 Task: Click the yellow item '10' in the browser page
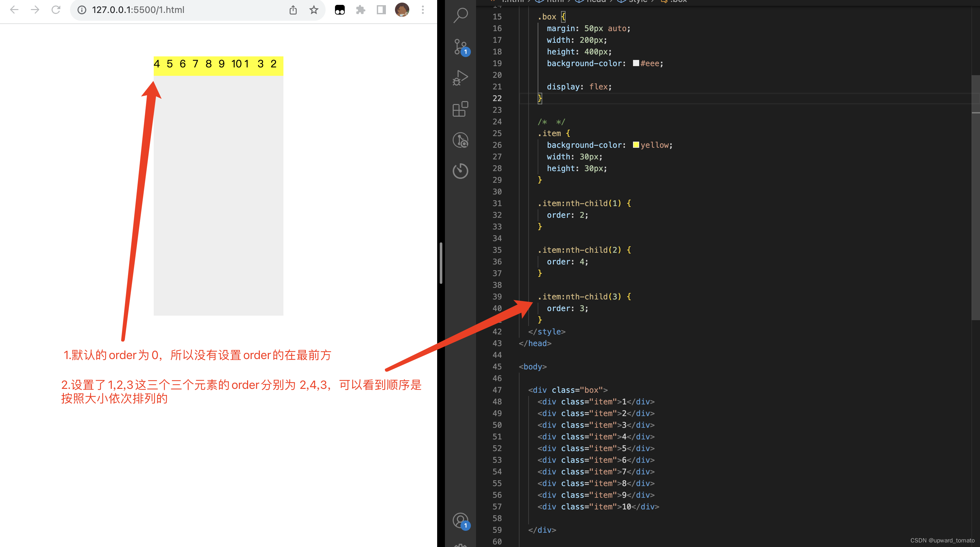[238, 66]
